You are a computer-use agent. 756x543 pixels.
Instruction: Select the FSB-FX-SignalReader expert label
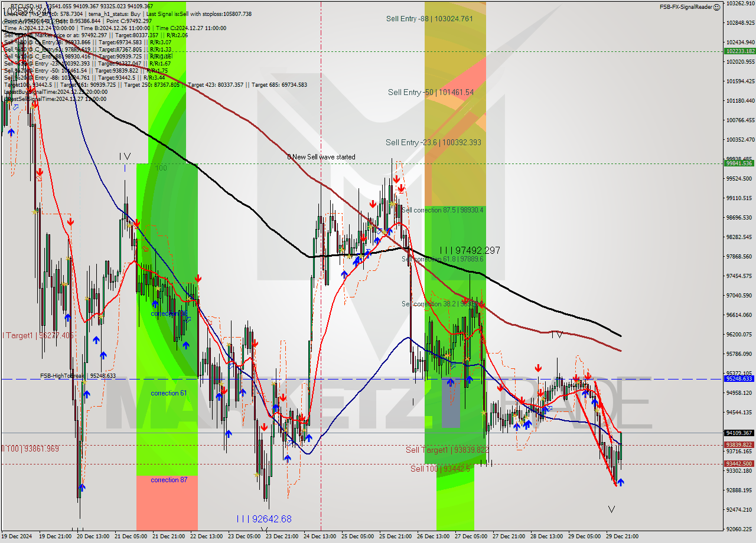click(686, 7)
